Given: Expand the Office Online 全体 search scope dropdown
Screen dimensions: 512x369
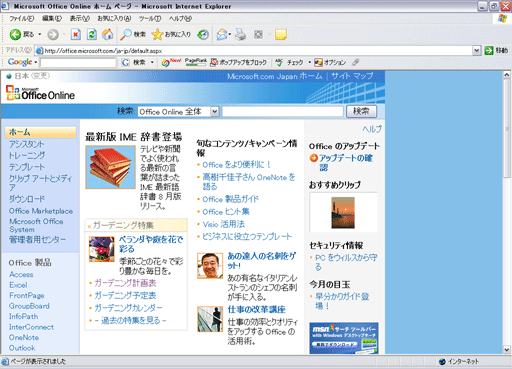Looking at the screenshot, I should [x=215, y=112].
